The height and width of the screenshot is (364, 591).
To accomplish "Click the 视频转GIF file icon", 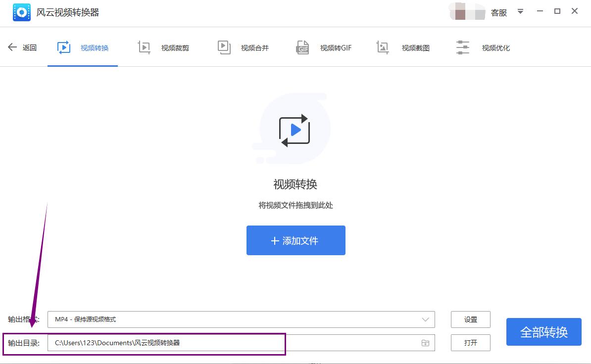I will [302, 47].
